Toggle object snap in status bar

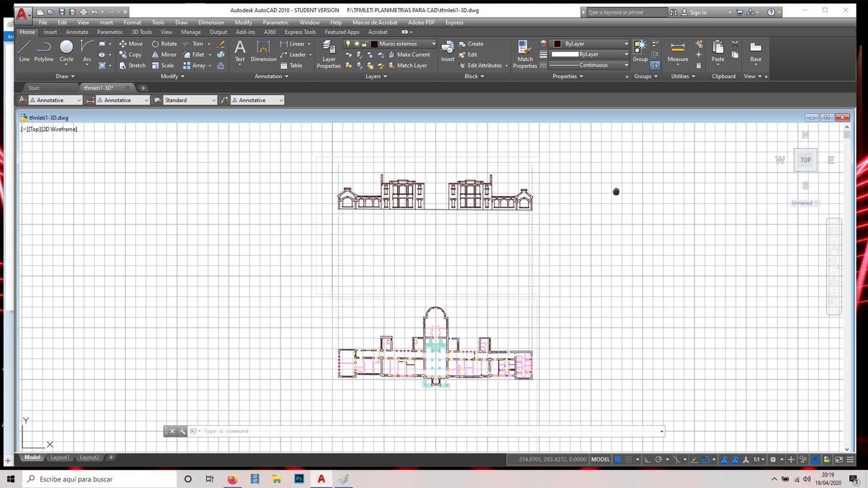705,459
